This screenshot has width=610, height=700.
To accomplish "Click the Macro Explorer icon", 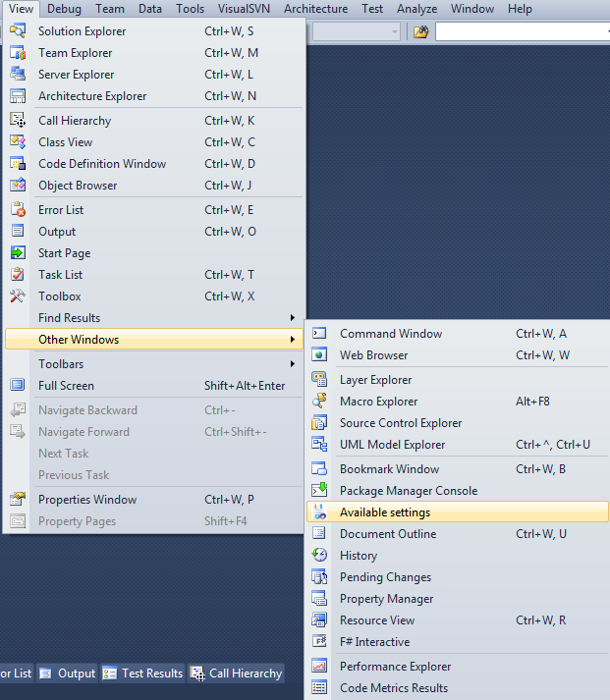I will 319,402.
